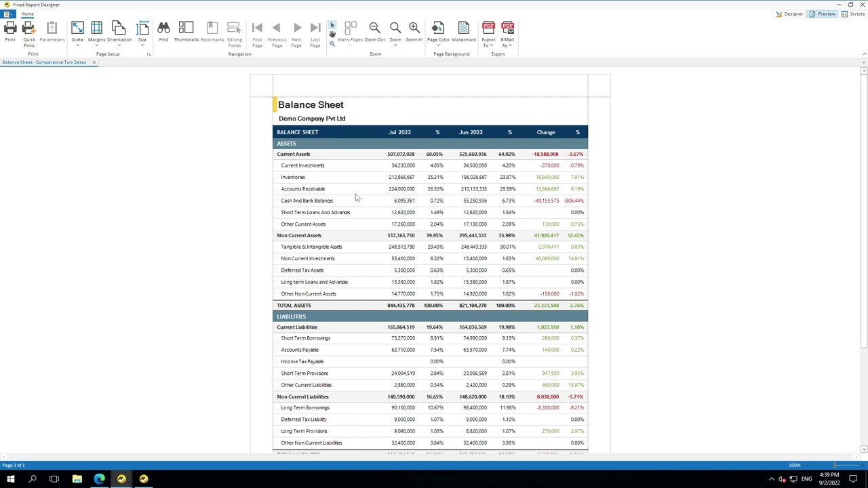Select Balance Sheet - Comparative Two Dates tab

[x=44, y=62]
